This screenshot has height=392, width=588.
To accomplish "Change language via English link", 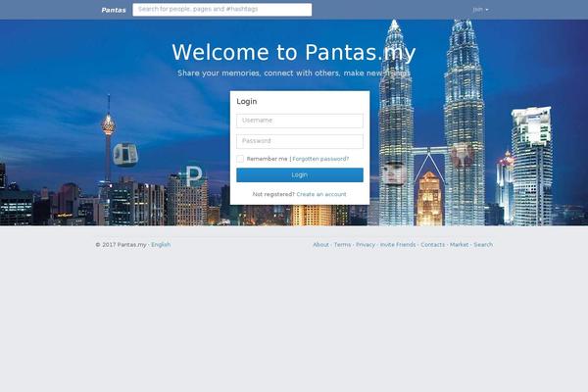I will coord(161,245).
